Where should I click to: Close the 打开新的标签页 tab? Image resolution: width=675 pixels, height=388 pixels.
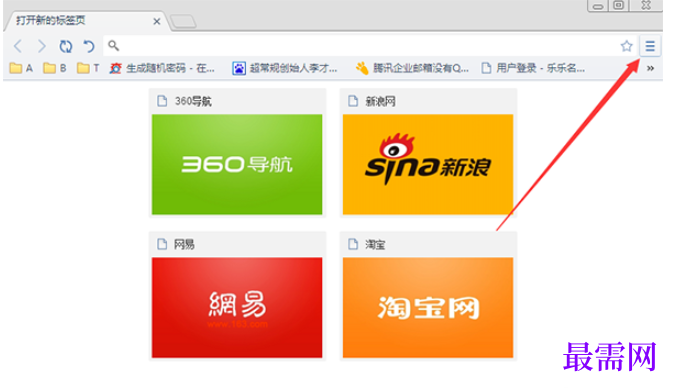tap(157, 21)
